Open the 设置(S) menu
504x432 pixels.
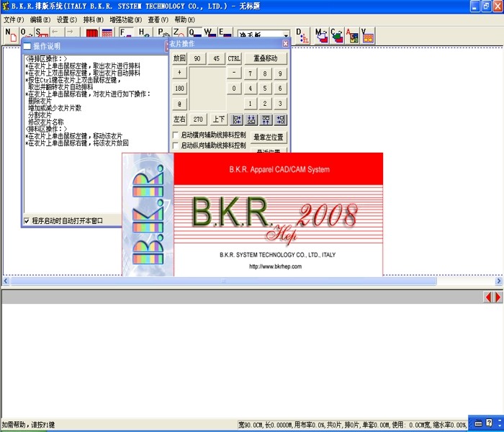click(67, 20)
